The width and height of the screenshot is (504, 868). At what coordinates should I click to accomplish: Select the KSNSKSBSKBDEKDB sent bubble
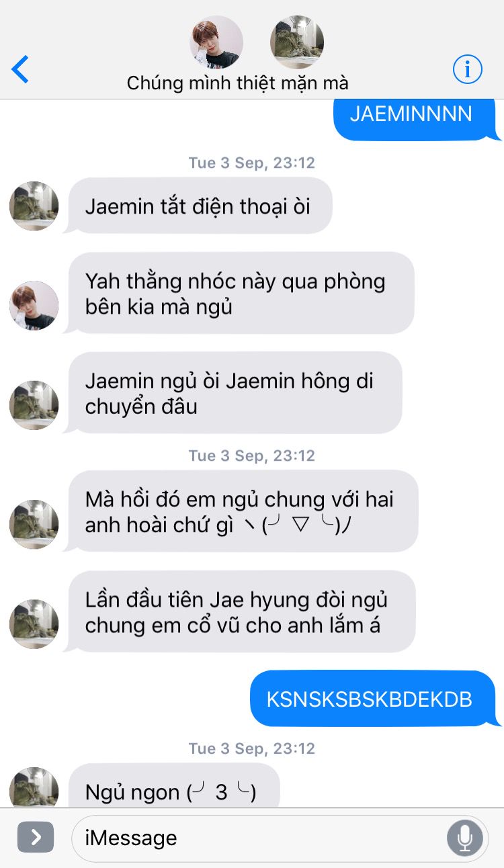373,699
